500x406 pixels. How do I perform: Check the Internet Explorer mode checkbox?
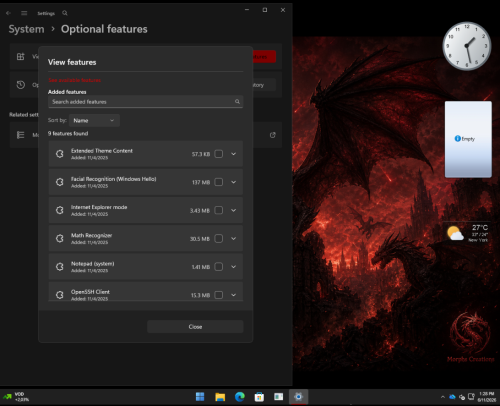pos(219,210)
